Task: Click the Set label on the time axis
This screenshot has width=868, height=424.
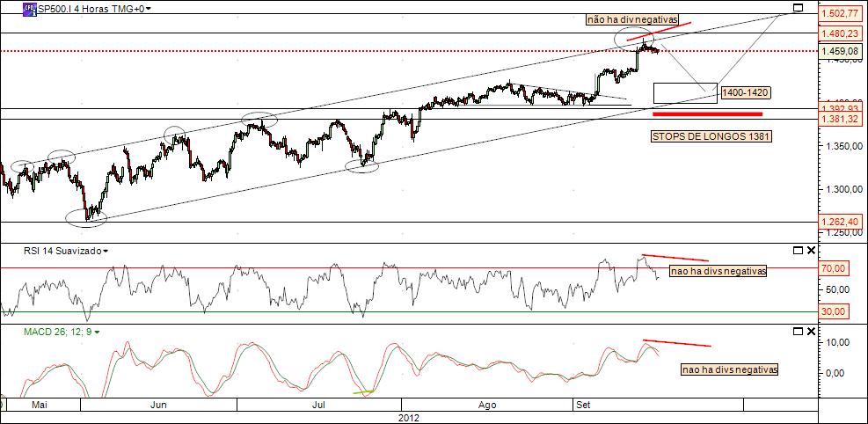Action: (583, 406)
